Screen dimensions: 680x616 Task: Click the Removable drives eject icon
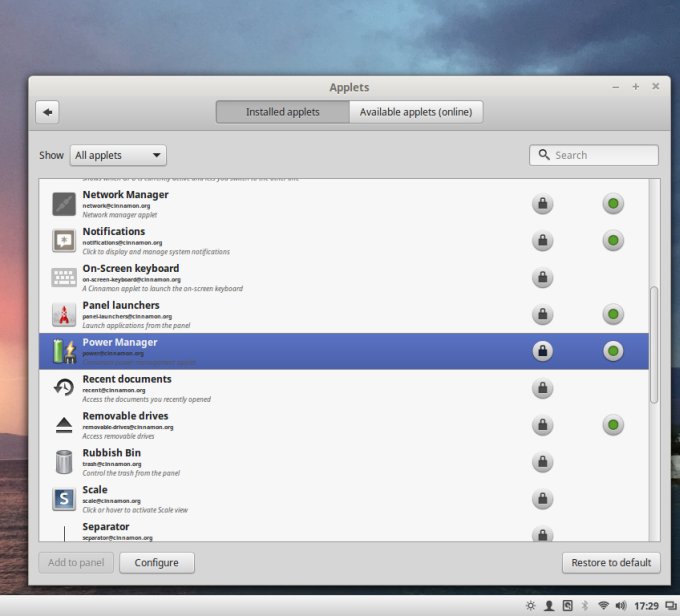tap(64, 425)
